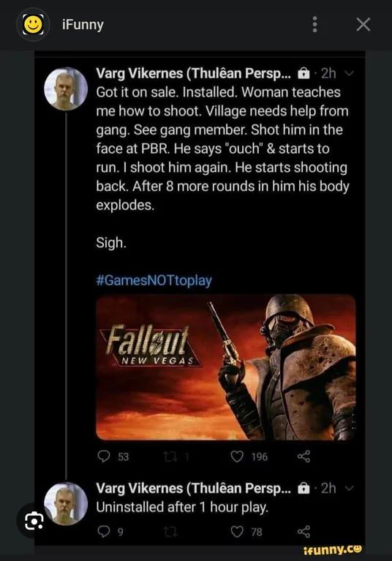Open the first tweet's profile avatar
The width and height of the screenshot is (392, 561).
[66, 89]
